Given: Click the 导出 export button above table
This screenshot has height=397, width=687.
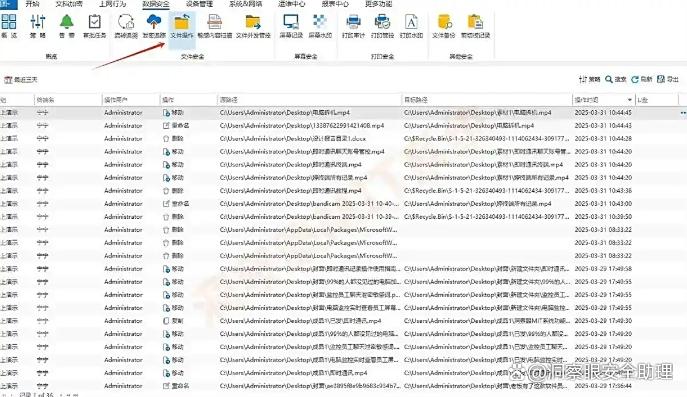Looking at the screenshot, I should point(668,79).
